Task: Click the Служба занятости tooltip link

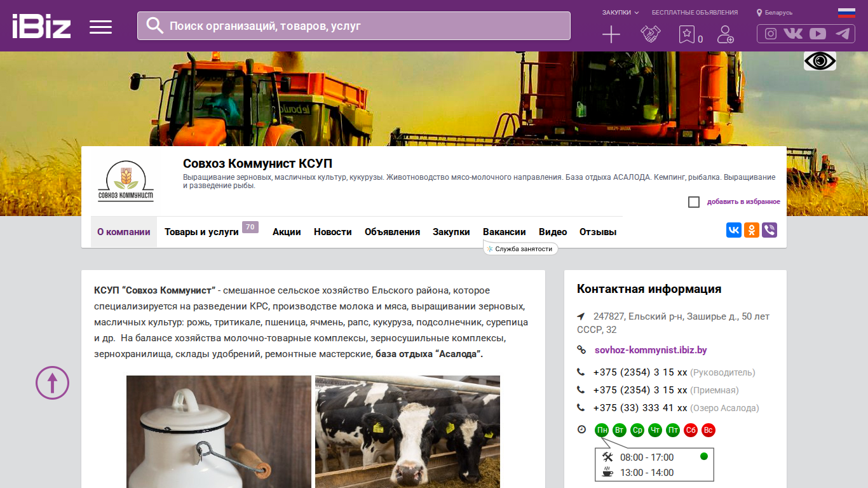Action: coord(521,249)
